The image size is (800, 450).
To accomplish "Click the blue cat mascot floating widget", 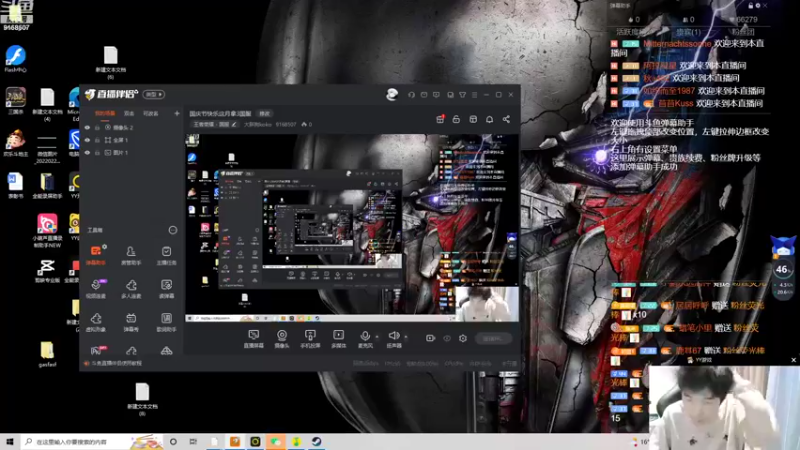I will tap(784, 246).
